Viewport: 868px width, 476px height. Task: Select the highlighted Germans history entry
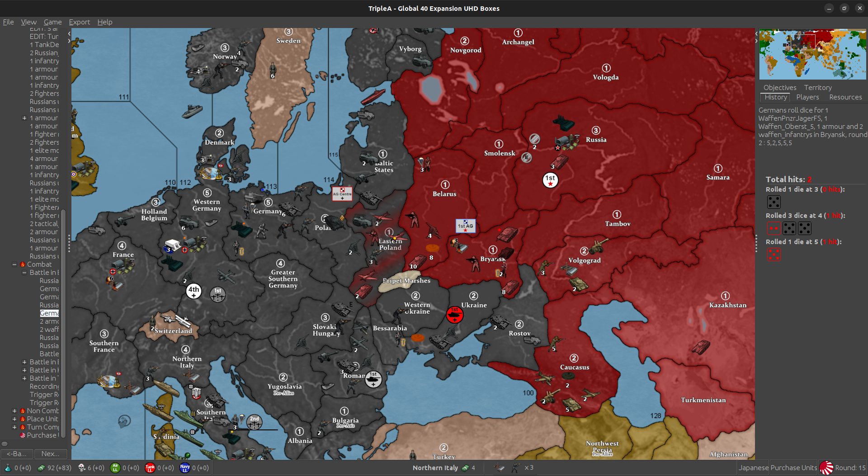pyautogui.click(x=49, y=313)
